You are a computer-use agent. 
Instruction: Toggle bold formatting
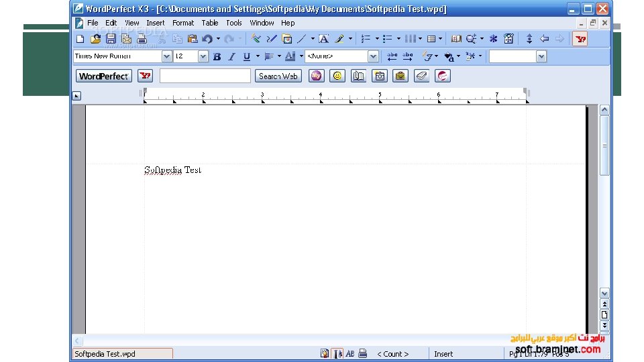[x=217, y=56]
